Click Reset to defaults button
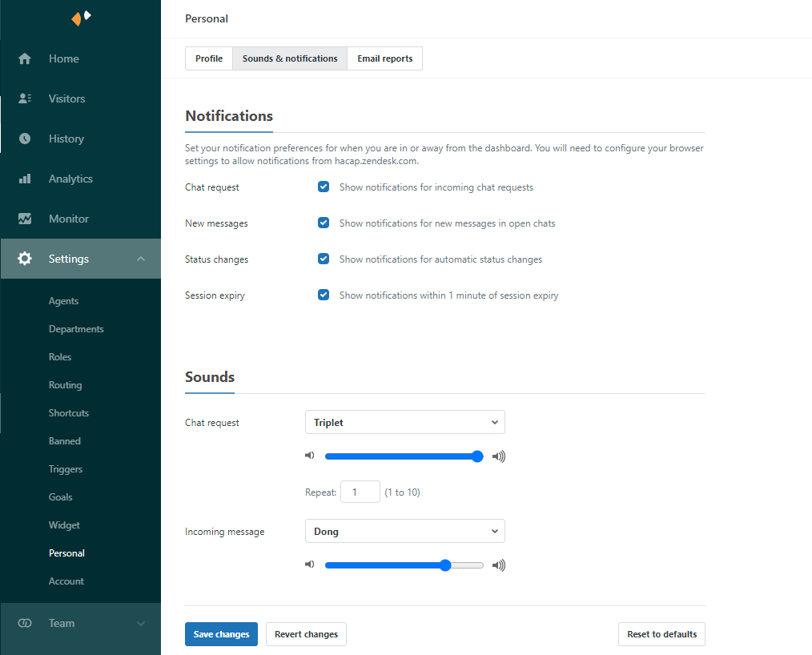 pyautogui.click(x=661, y=634)
